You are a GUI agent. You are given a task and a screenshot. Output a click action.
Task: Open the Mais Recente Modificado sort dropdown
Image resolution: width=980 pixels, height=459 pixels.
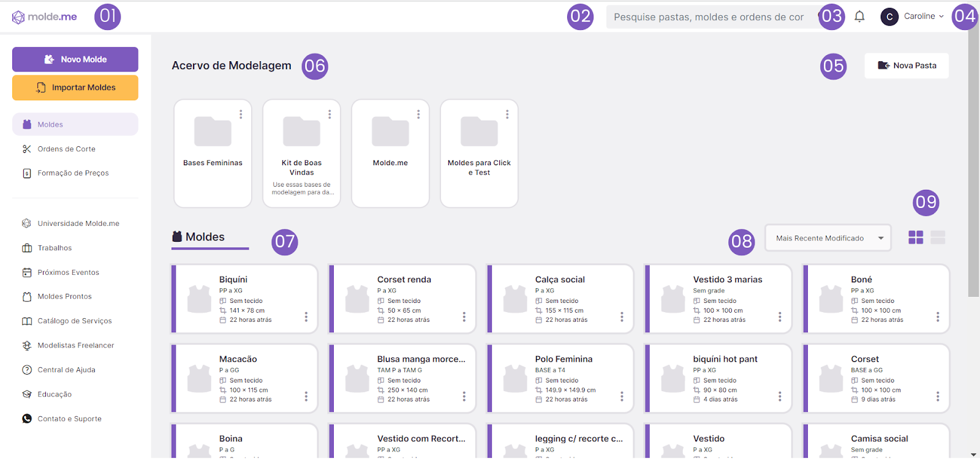coord(828,238)
